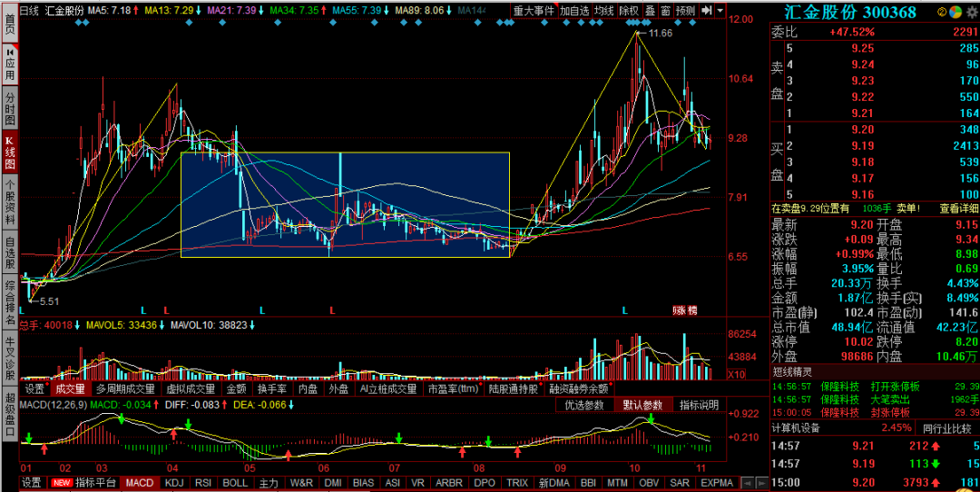Toggle 叠 overlay stock comparison

coord(650,11)
